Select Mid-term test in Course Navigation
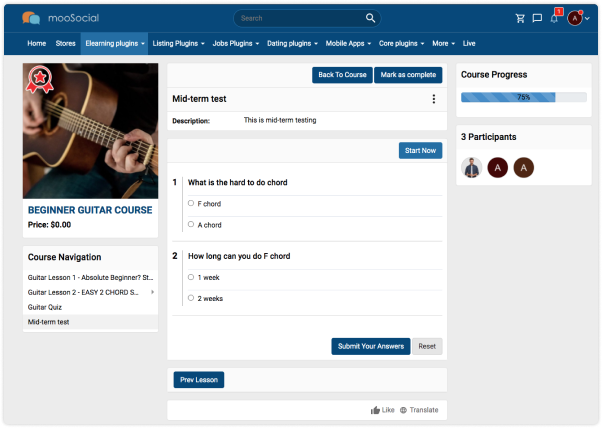The width and height of the screenshot is (602, 428). point(90,322)
